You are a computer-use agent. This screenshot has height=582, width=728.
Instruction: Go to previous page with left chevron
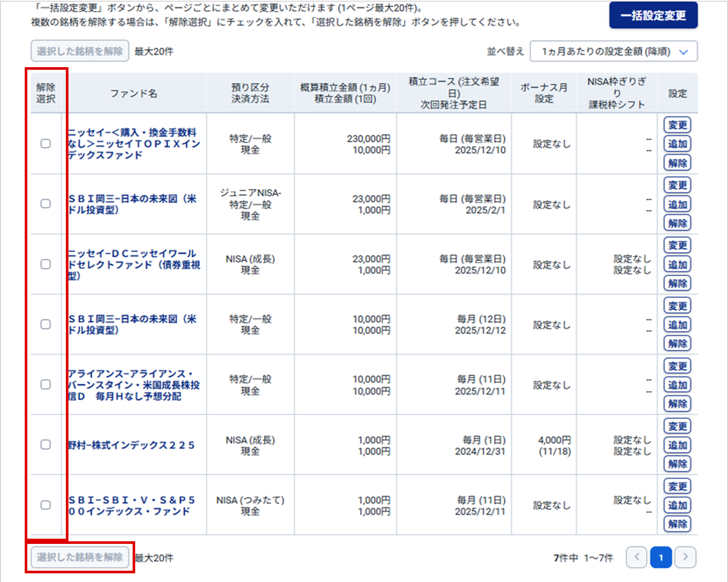point(636,557)
